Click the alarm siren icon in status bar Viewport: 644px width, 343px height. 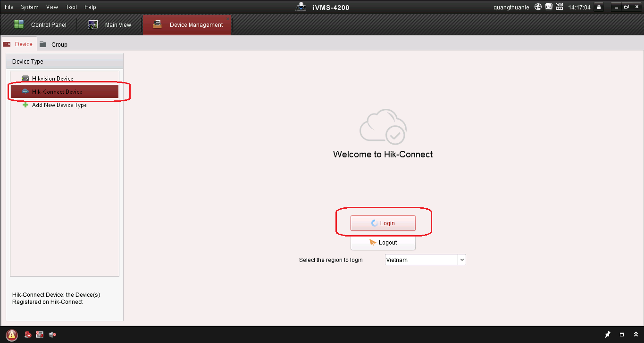28,335
